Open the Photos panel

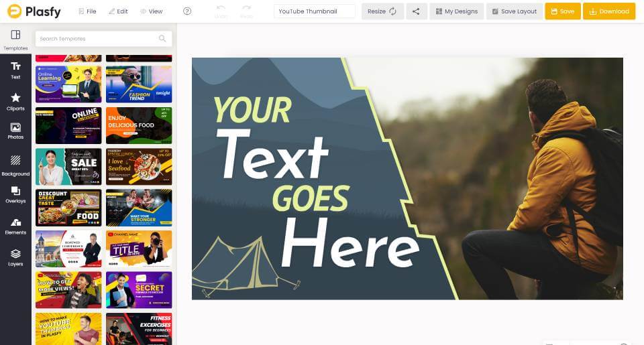tap(15, 130)
